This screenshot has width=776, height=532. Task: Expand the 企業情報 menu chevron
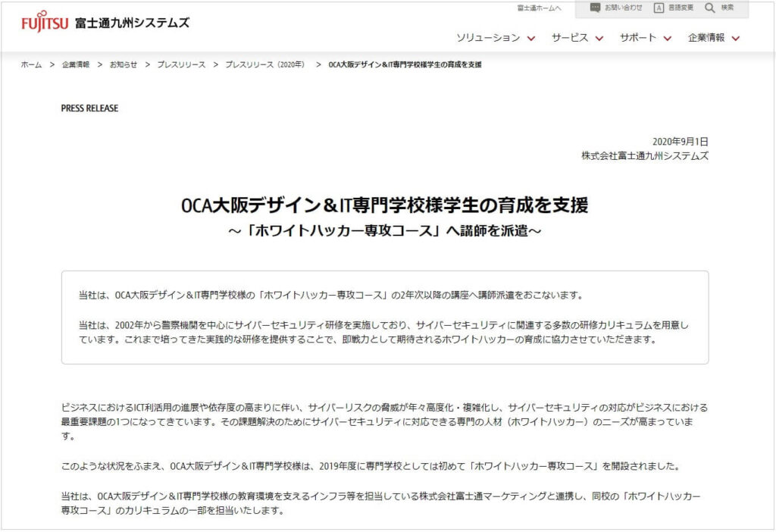[x=736, y=39]
